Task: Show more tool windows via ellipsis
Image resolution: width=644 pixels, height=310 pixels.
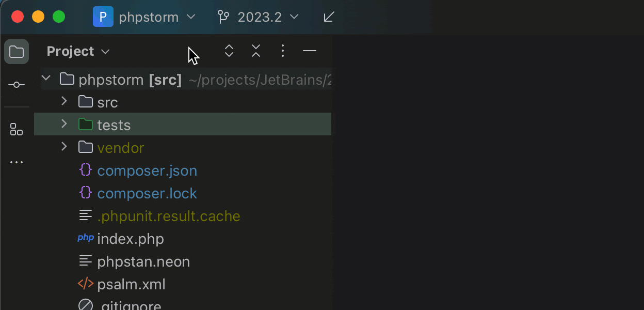Action: (17, 162)
